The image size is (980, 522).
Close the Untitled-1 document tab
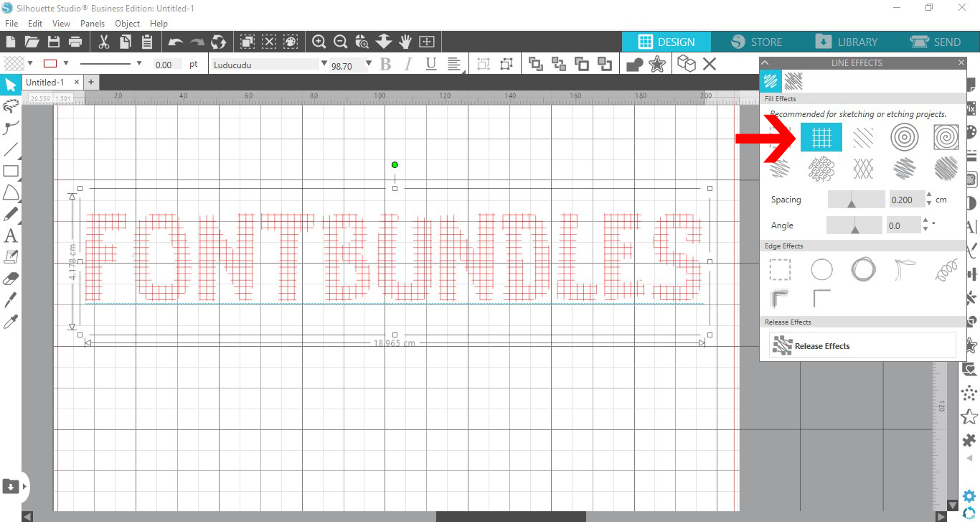point(76,82)
